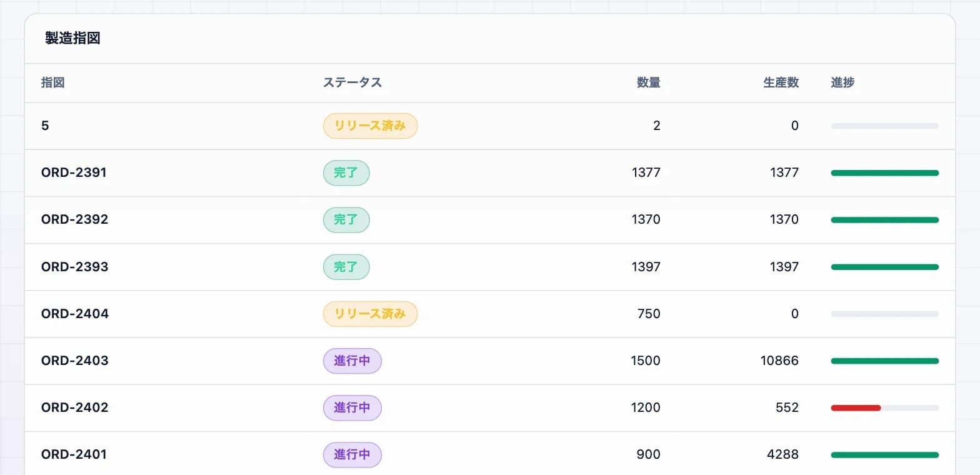The width and height of the screenshot is (980, 475).
Task: Open order ORD-2393
Action: tap(490, 267)
